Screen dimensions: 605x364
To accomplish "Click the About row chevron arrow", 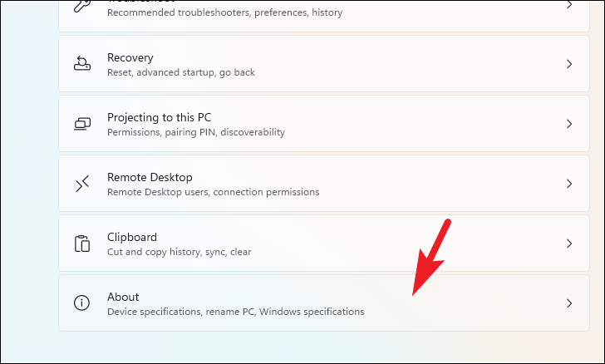I will pos(569,303).
